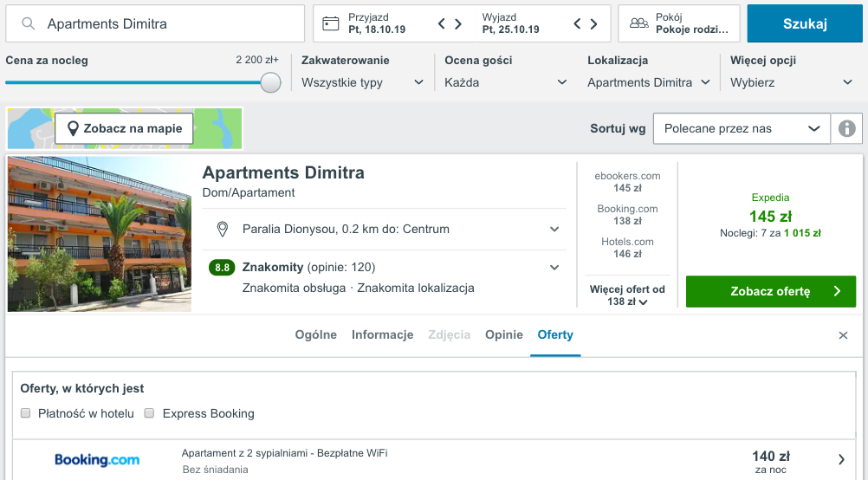Screen dimensions: 868x480
Task: Select the Hotels.com 146 zł offer
Action: 627,248
